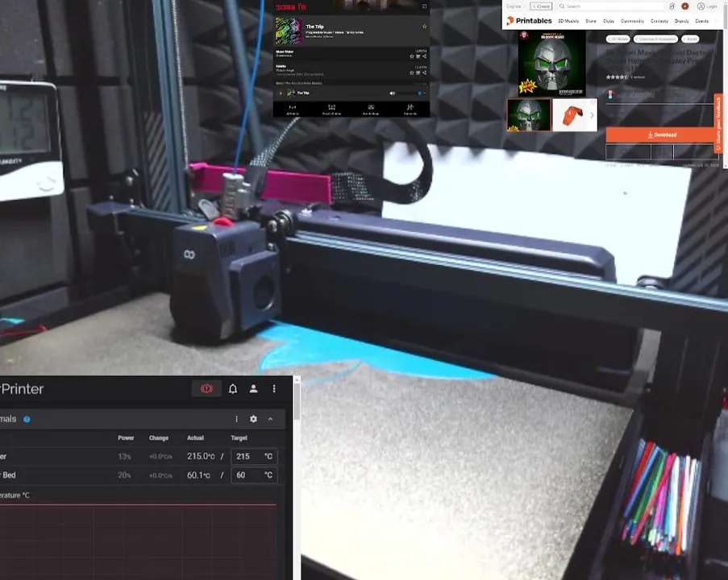728x580 pixels.
Task: Click the scrollbar of the printer panel
Action: coord(297,401)
